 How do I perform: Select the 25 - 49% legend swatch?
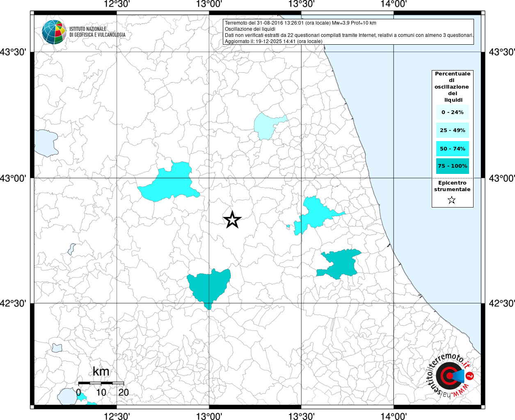[x=452, y=130]
